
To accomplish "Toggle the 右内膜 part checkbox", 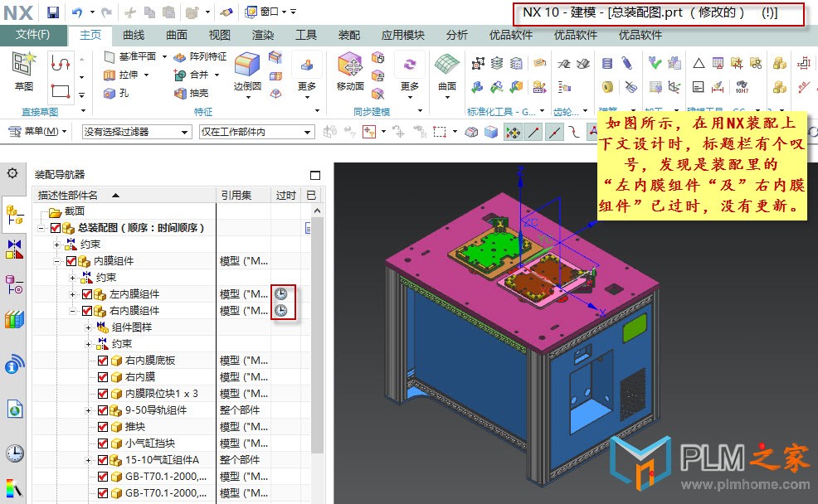I will coord(103,377).
